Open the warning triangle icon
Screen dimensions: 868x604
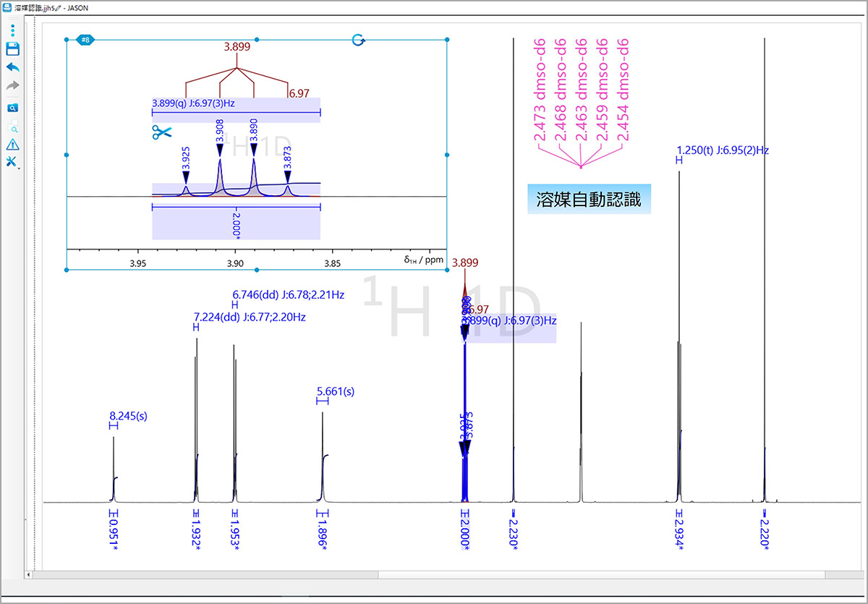(x=12, y=145)
